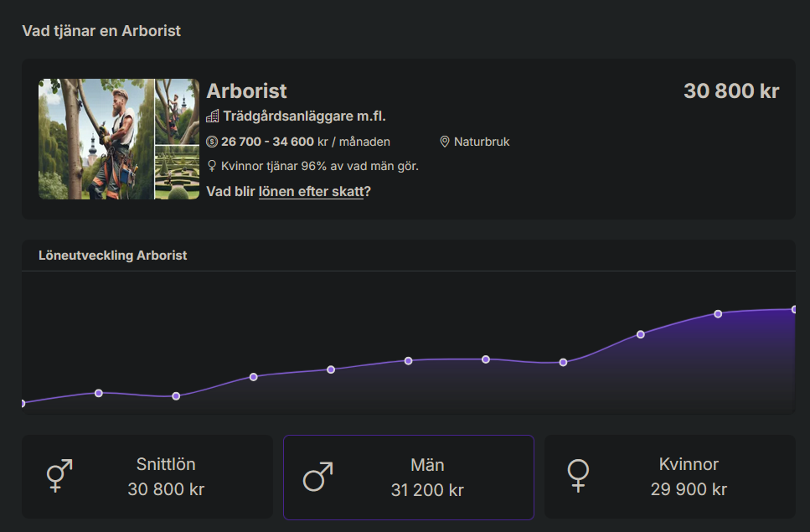Open the 'lönen efter skatt' link
Viewport: 810px width, 532px height.
click(311, 192)
